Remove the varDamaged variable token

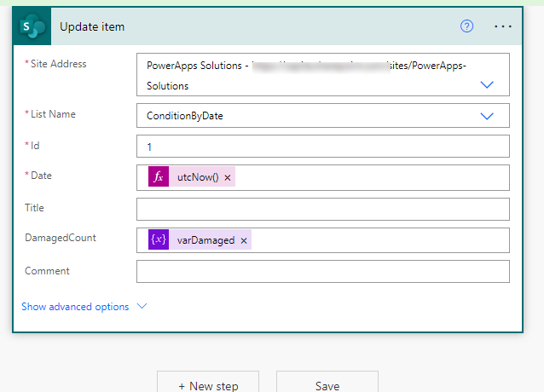(x=244, y=240)
